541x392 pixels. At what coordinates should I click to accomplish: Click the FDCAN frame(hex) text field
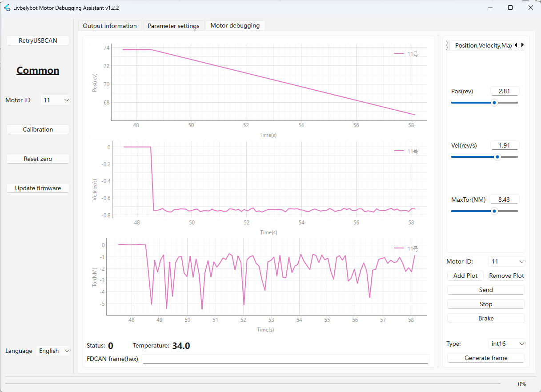[x=285, y=359]
